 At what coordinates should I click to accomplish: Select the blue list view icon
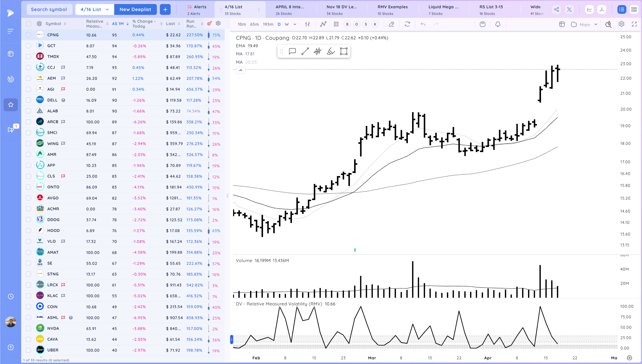pyautogui.click(x=621, y=9)
